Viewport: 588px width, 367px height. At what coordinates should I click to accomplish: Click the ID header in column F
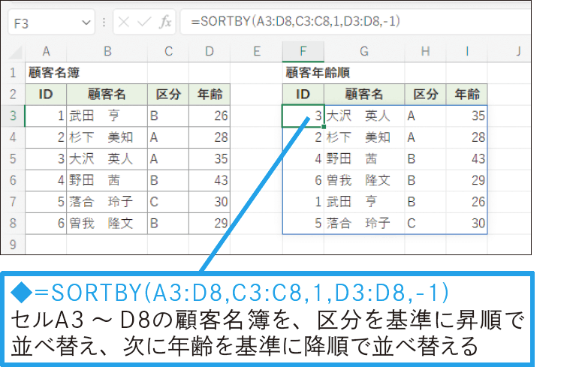pos(303,95)
